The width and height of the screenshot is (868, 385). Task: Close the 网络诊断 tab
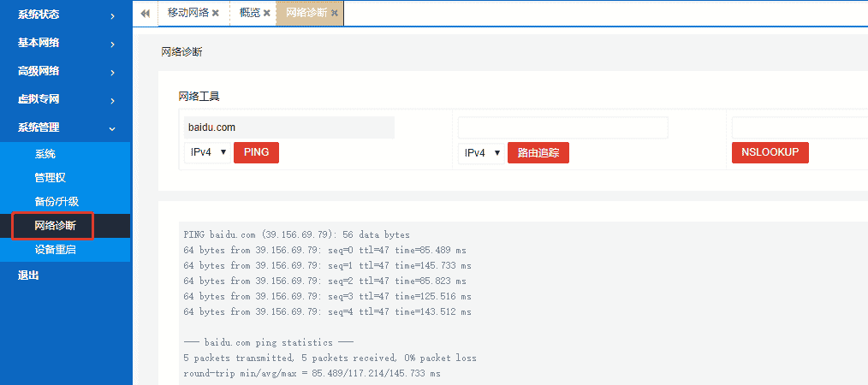[334, 14]
